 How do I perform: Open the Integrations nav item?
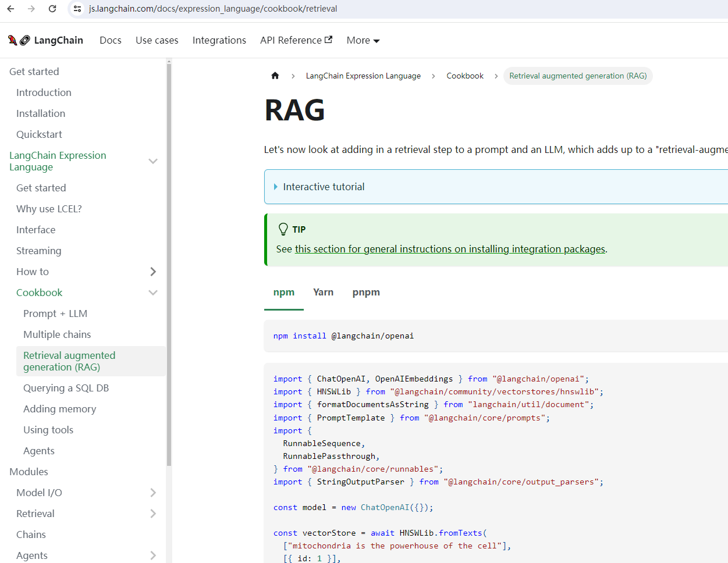pos(219,40)
